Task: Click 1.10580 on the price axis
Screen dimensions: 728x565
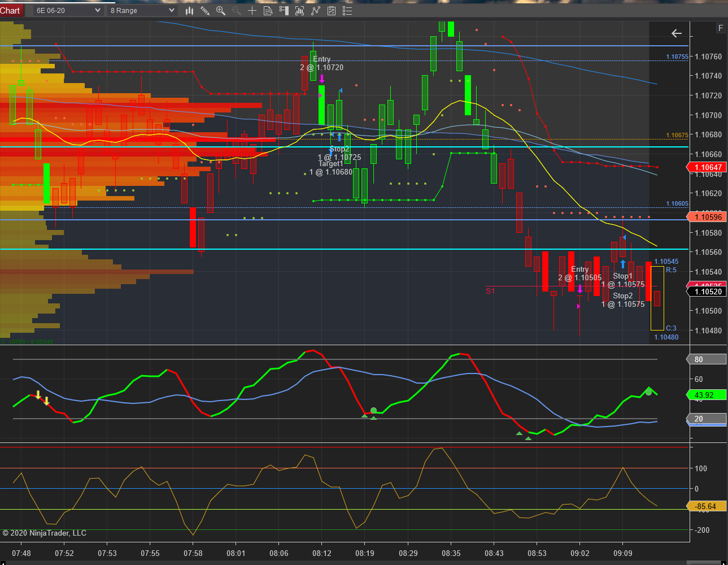Action: (708, 233)
